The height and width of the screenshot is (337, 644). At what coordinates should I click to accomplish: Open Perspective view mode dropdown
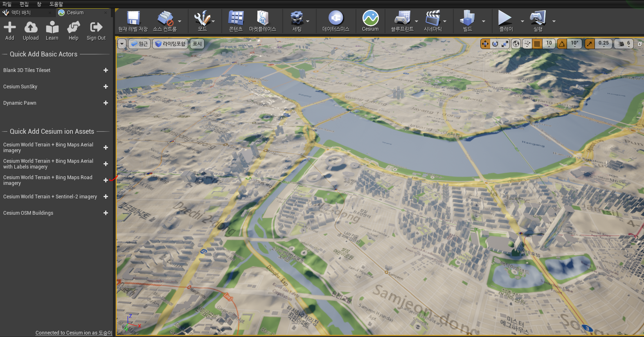pos(139,44)
